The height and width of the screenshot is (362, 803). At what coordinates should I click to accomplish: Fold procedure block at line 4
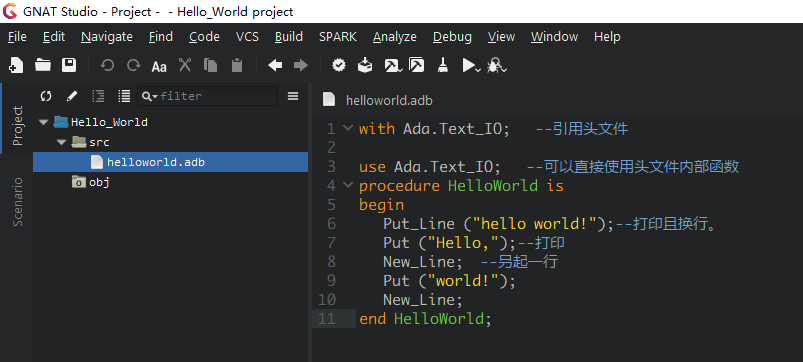348,184
